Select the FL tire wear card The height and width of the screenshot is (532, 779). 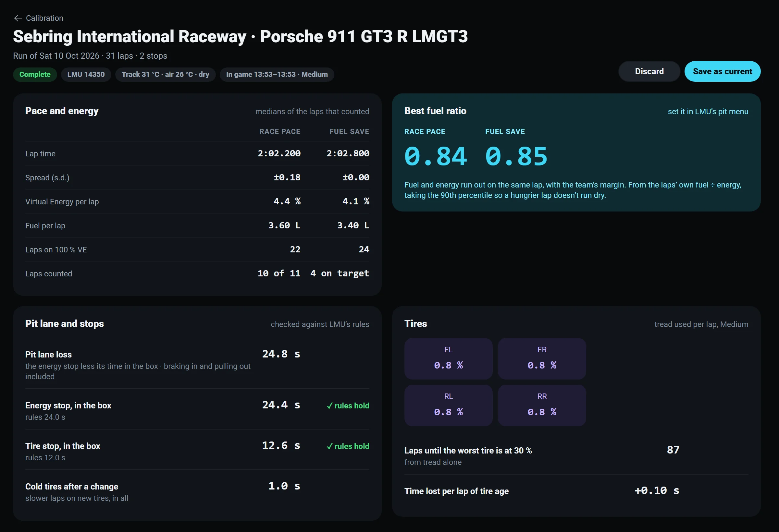pos(449,358)
